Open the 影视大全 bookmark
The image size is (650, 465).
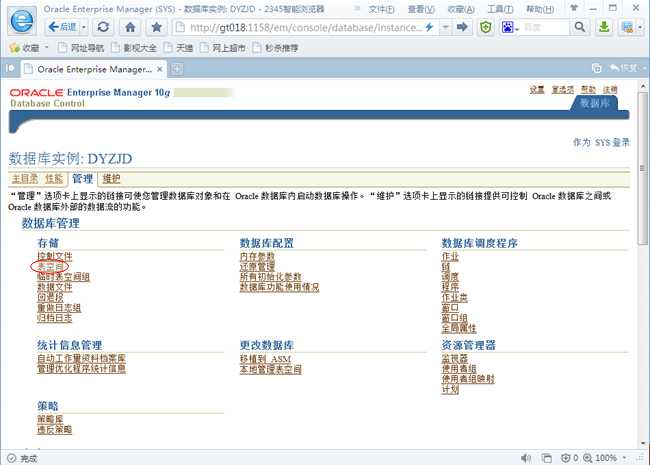click(134, 48)
